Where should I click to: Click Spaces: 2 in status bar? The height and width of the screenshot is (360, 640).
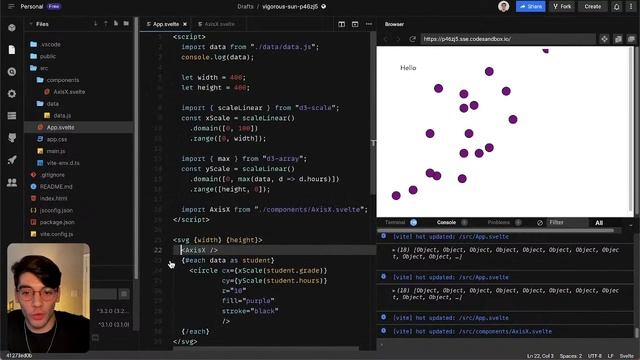tap(571, 356)
